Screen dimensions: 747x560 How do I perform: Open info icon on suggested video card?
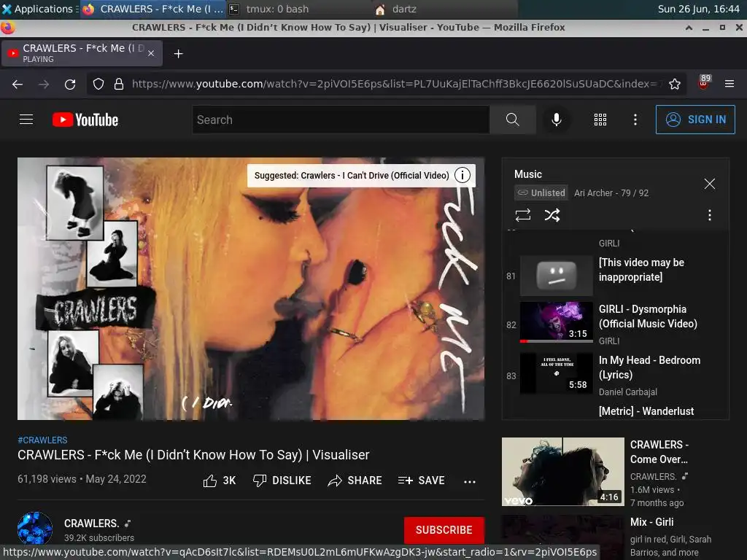pos(462,175)
